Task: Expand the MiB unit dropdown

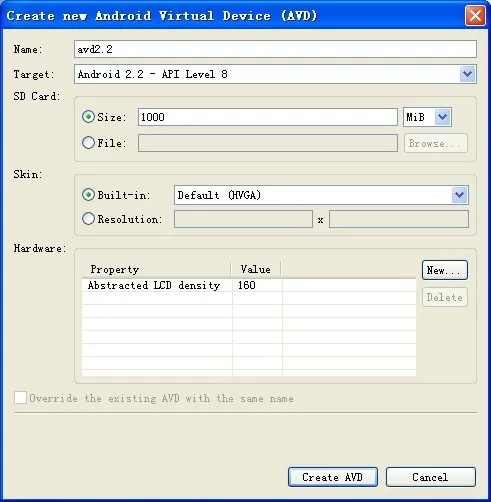Action: point(442,117)
